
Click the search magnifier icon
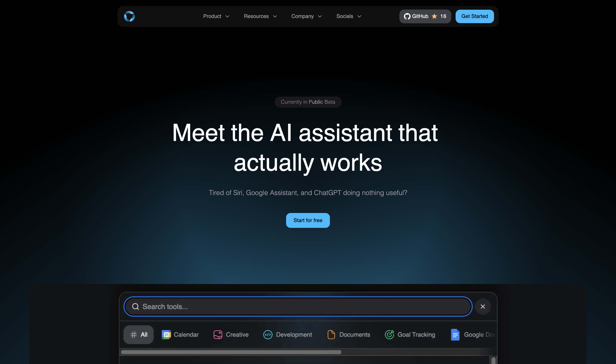[135, 307]
